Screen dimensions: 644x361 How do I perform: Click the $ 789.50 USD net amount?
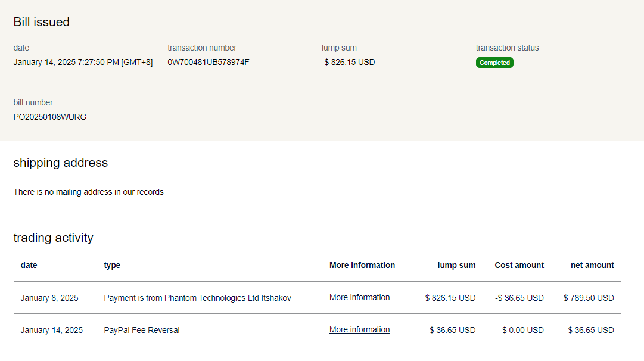pyautogui.click(x=589, y=298)
